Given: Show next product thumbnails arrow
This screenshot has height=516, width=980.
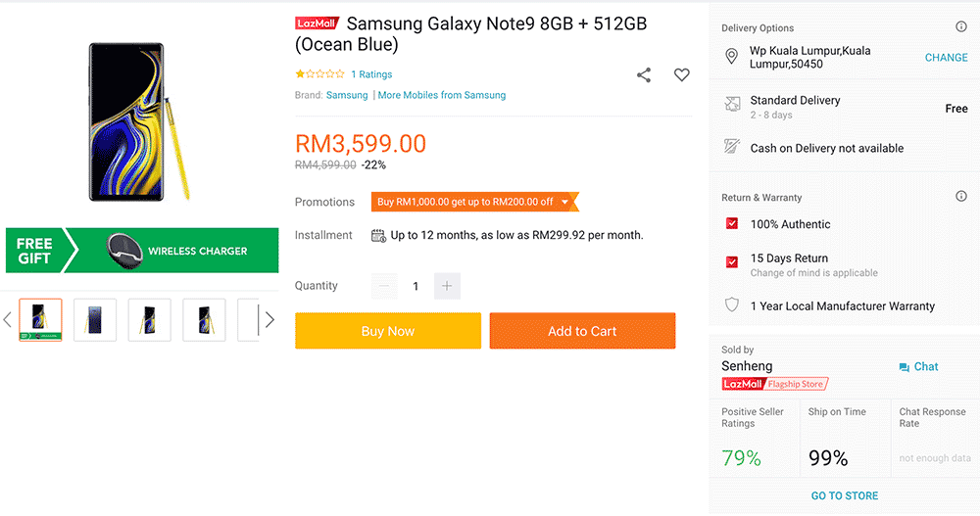Looking at the screenshot, I should point(269,320).
